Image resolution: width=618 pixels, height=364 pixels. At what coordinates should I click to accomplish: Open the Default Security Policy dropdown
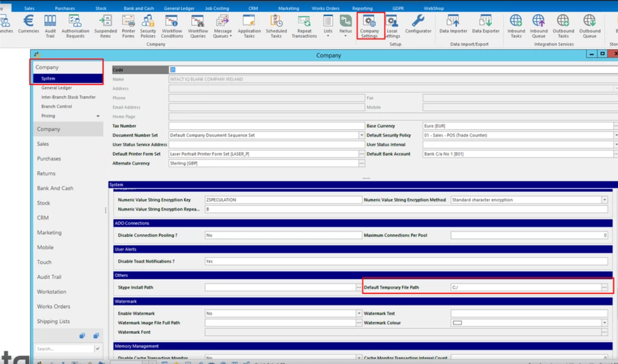coord(614,135)
